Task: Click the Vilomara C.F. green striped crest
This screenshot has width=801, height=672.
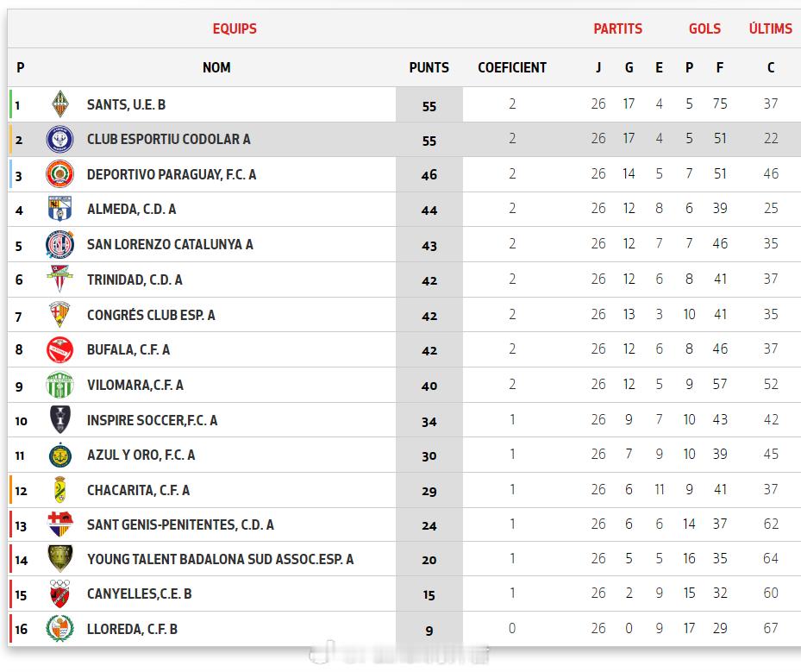Action: pos(59,385)
